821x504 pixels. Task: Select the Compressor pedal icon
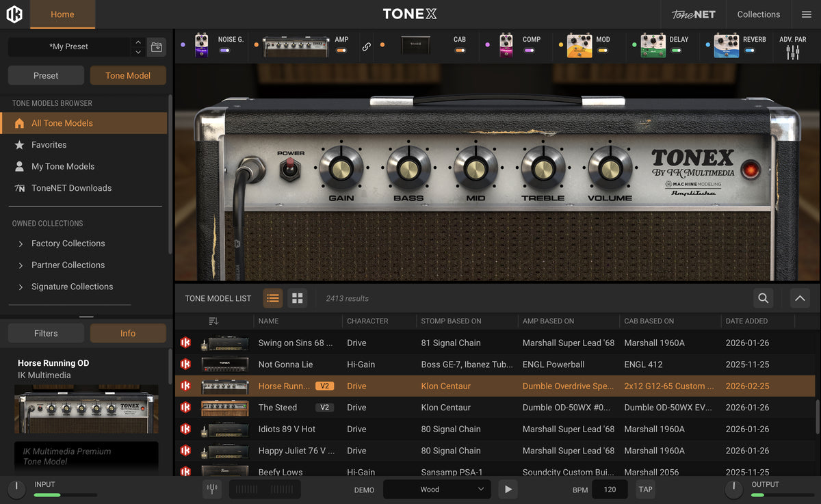pyautogui.click(x=506, y=45)
